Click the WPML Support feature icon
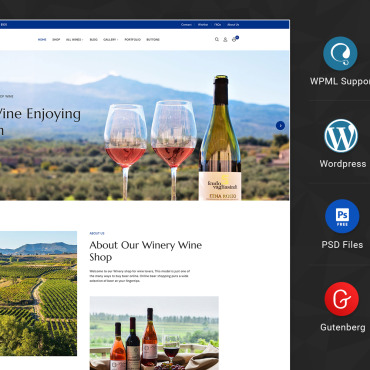Image resolution: width=370 pixels, height=370 pixels. click(x=340, y=53)
